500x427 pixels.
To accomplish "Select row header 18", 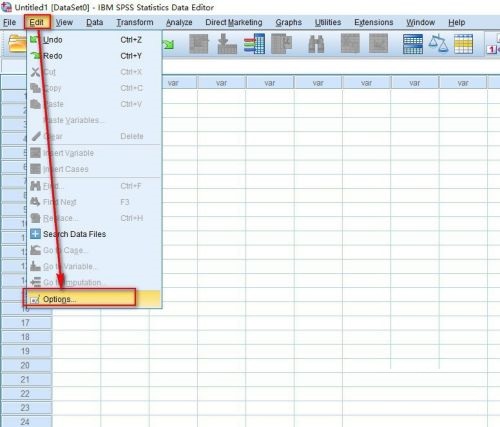I will tap(26, 337).
